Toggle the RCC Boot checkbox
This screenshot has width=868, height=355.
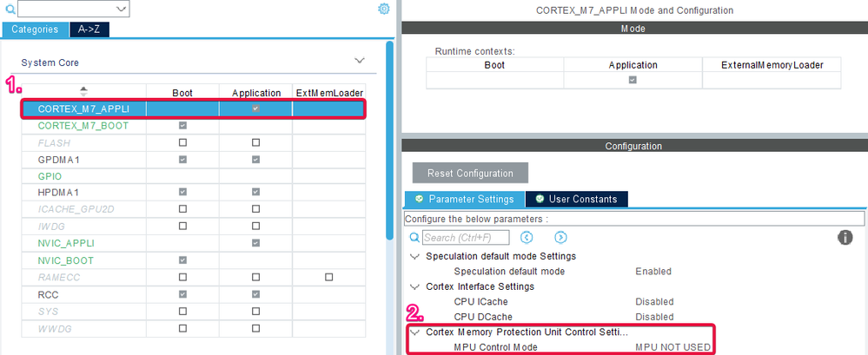pos(182,294)
